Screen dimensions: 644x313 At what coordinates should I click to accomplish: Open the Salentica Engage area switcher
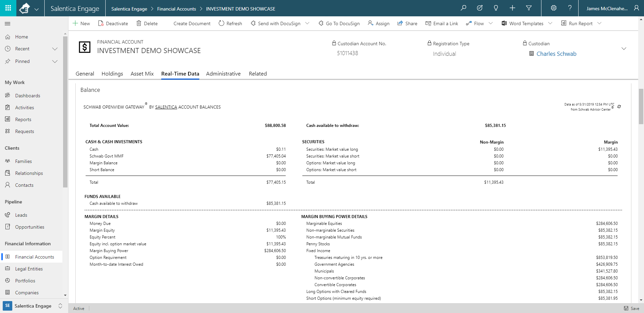[x=33, y=306]
